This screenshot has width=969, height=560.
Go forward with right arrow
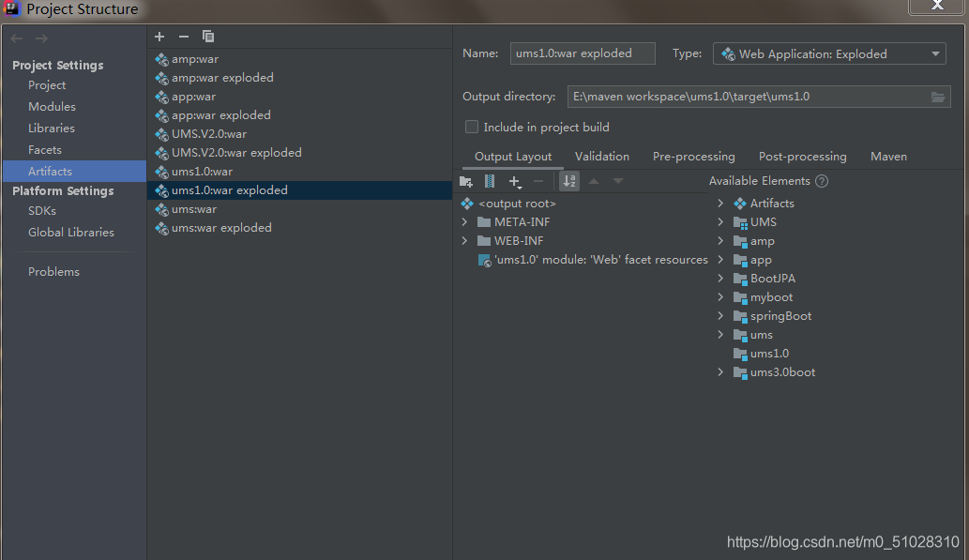coord(41,38)
